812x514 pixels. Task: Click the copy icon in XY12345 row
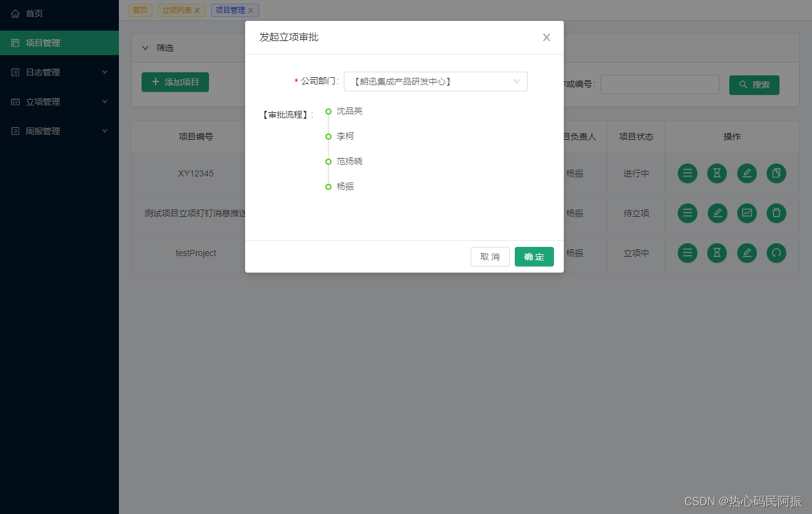point(776,173)
